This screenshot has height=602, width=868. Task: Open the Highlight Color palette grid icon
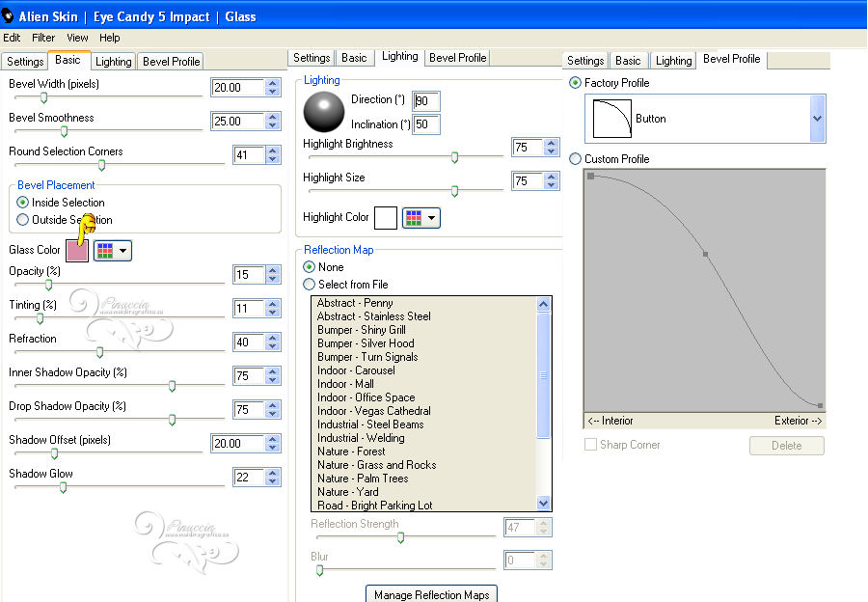pos(414,218)
